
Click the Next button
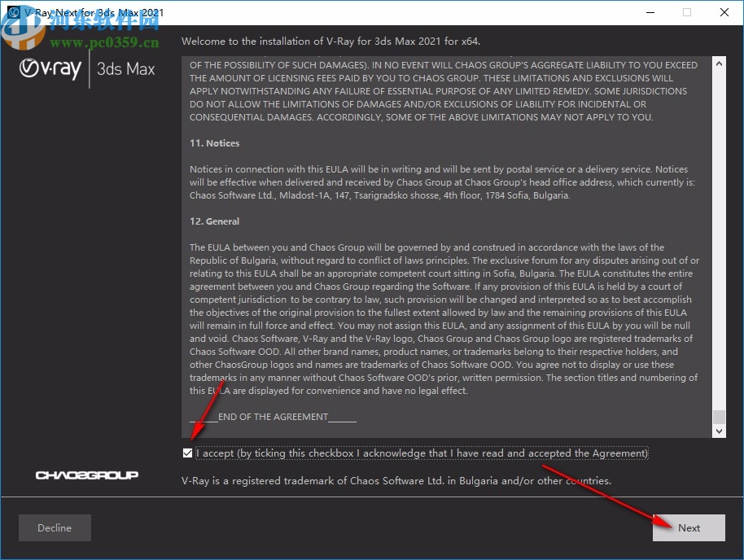click(x=689, y=527)
